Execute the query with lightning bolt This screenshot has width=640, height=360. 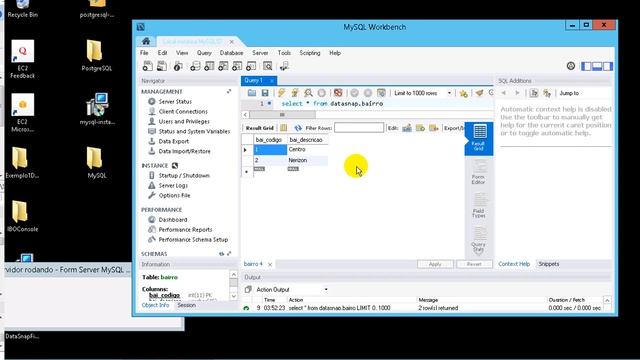(x=281, y=93)
